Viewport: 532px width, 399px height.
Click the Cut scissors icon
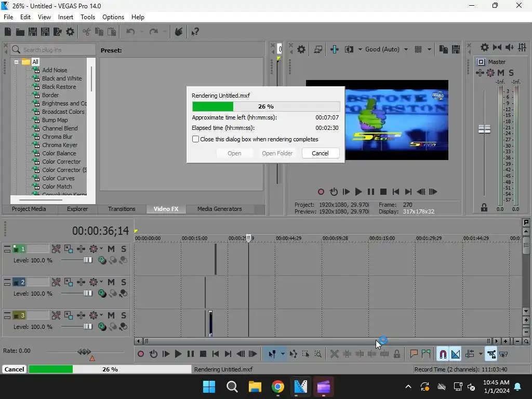point(86,32)
